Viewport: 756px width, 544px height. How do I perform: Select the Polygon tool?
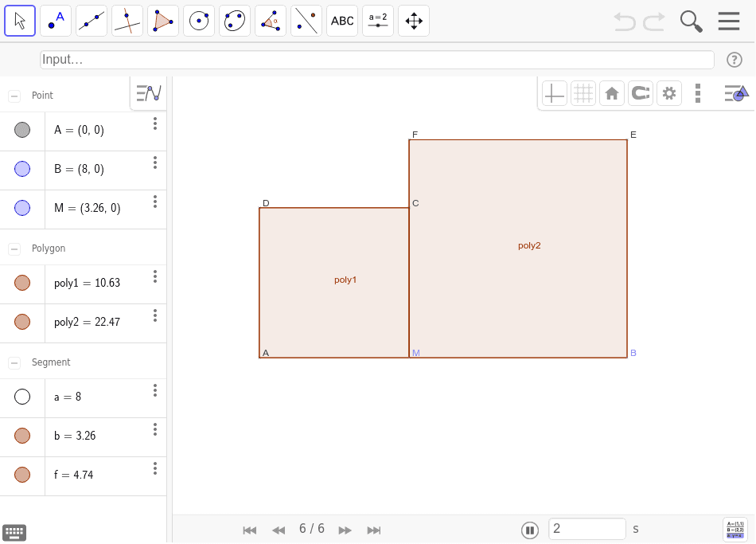point(163,21)
